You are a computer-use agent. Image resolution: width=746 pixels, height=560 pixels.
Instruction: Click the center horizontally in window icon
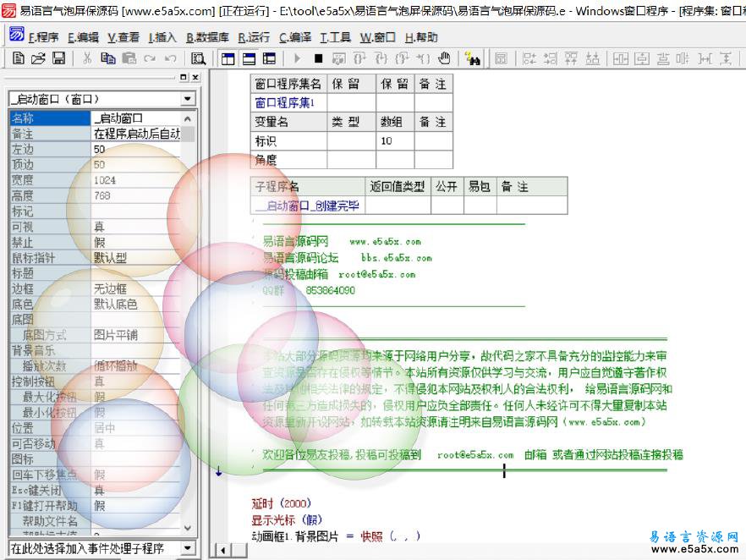(621, 58)
